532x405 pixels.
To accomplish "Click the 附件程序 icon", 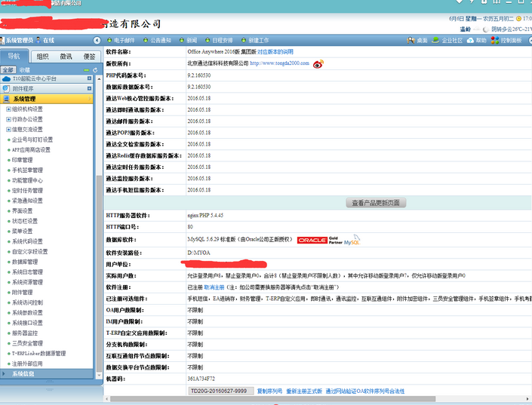I will [x=6, y=88].
